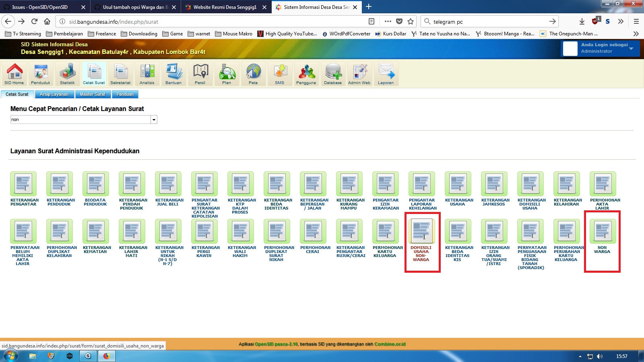Click the SMS module icon

pyautogui.click(x=280, y=74)
